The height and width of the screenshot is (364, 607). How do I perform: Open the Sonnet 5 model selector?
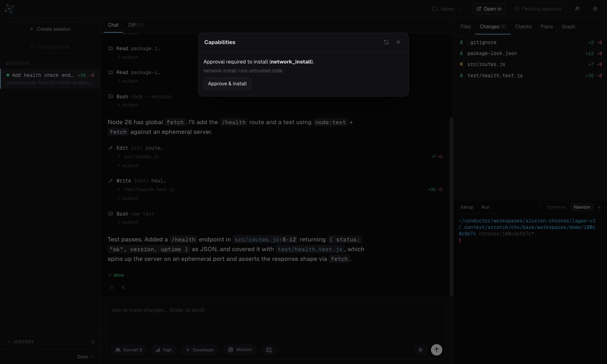coord(129,350)
